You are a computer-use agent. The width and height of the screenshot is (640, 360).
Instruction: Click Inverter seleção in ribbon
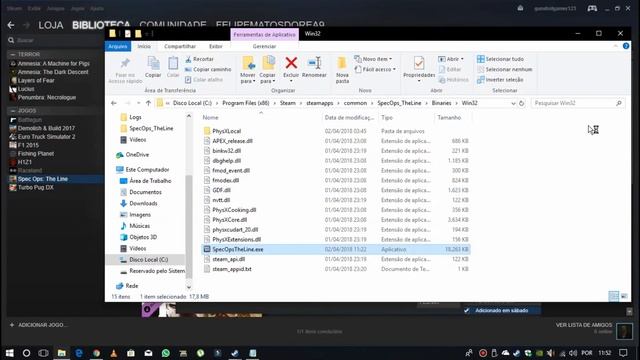(500, 80)
